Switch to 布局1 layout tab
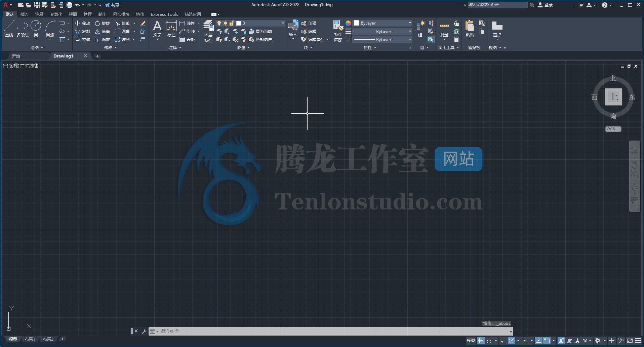The width and height of the screenshot is (644, 347). click(30, 339)
